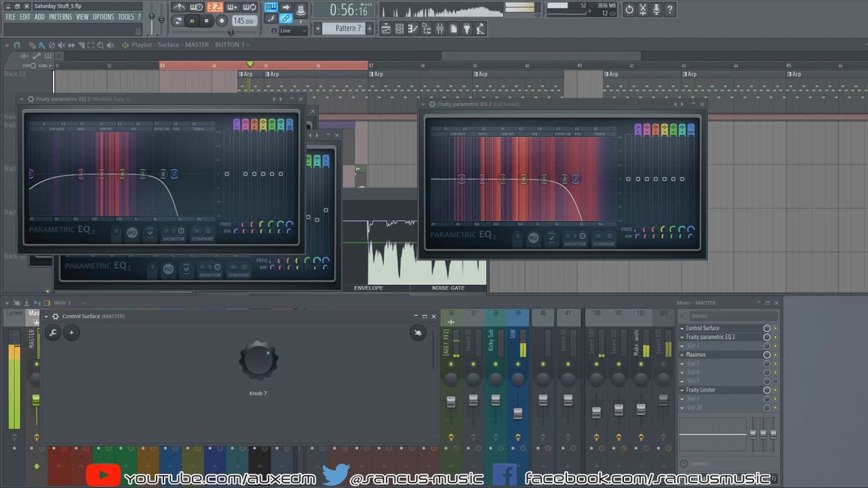The width and height of the screenshot is (868, 488).
Task: Expand the Control Surface window menu arrow
Action: (x=47, y=317)
